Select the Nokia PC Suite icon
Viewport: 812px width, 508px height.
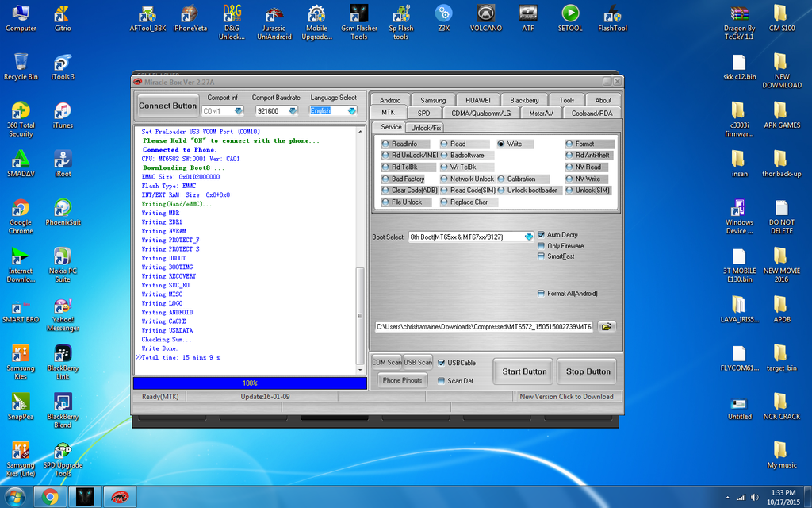[63, 265]
